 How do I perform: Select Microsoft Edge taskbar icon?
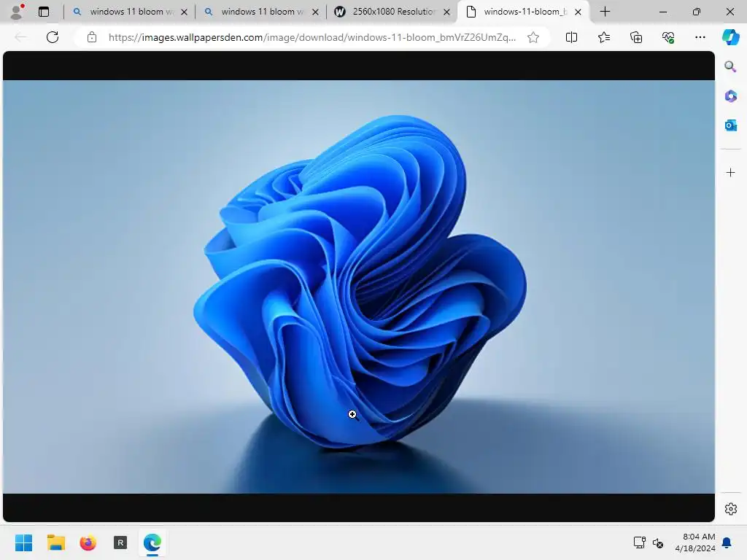(152, 542)
